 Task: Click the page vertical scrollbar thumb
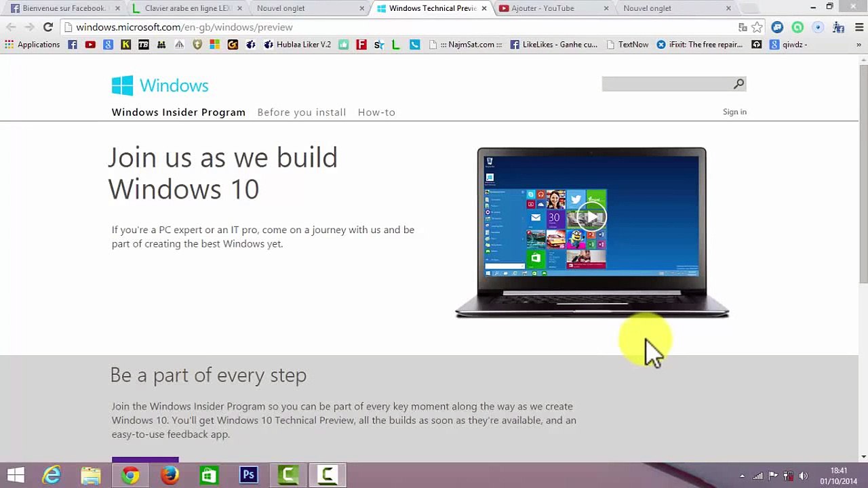(863, 174)
